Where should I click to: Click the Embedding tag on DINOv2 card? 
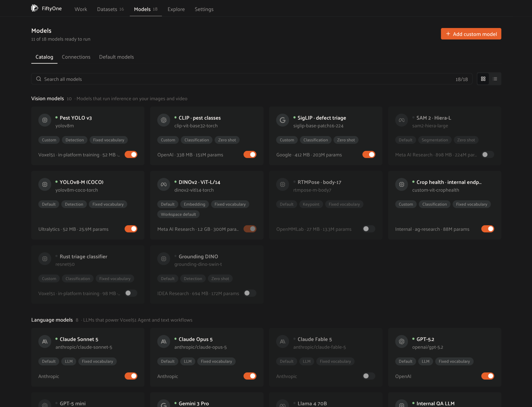(195, 204)
